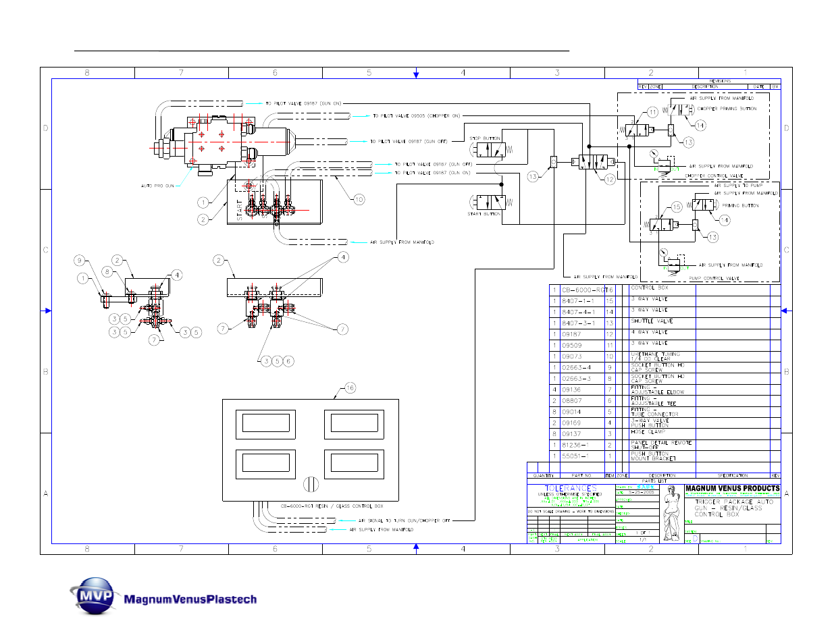Click URETHANE TUBING description cell

(x=655, y=356)
